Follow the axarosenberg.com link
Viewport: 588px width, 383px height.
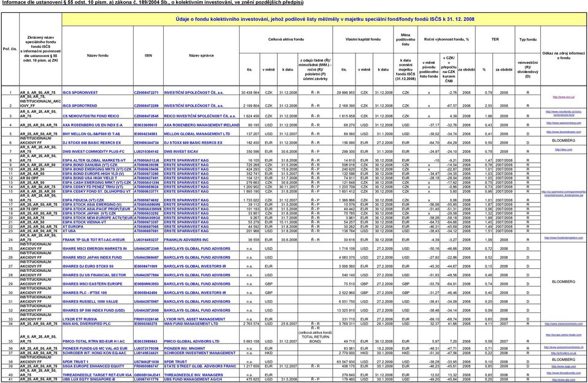563,123
